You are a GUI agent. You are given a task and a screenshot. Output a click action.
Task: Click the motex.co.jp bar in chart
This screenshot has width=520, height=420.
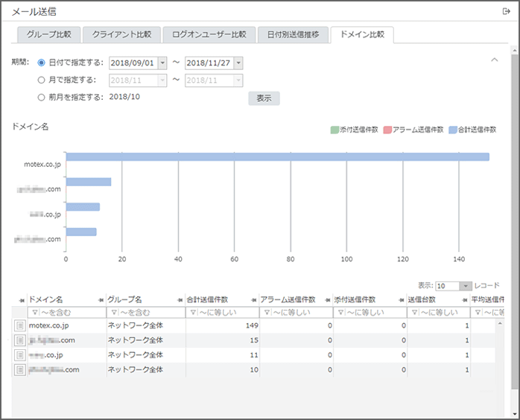pyautogui.click(x=278, y=157)
